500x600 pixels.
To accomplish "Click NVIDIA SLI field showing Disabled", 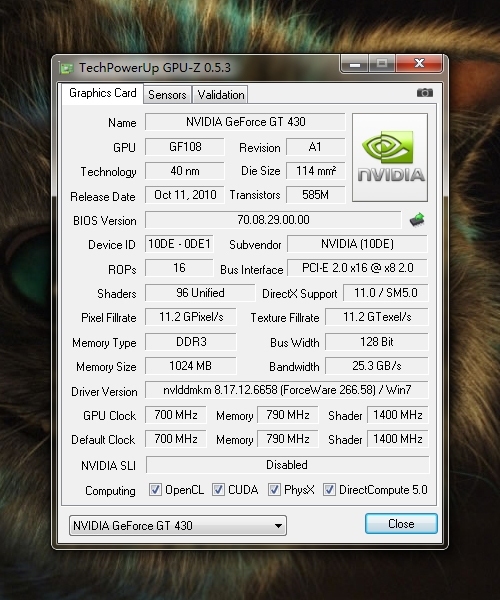I will pos(287,465).
